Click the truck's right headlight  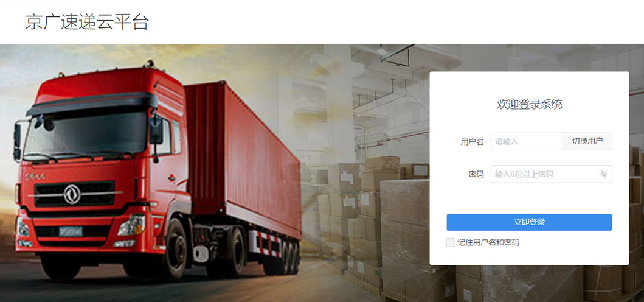click(131, 225)
